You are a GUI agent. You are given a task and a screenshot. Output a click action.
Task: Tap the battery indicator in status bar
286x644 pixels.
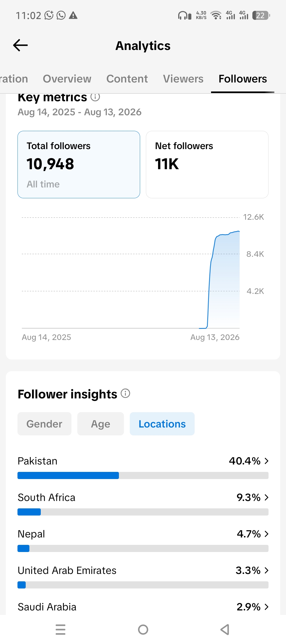(x=261, y=15)
